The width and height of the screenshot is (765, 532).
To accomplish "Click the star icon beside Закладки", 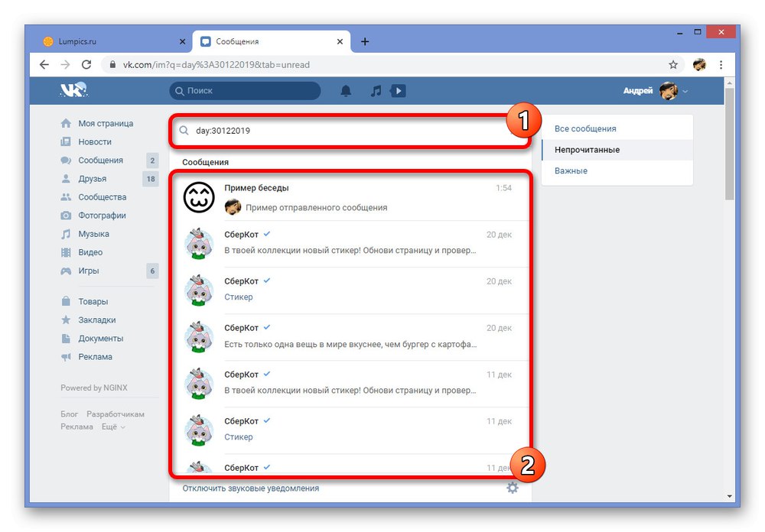I will click(x=66, y=320).
